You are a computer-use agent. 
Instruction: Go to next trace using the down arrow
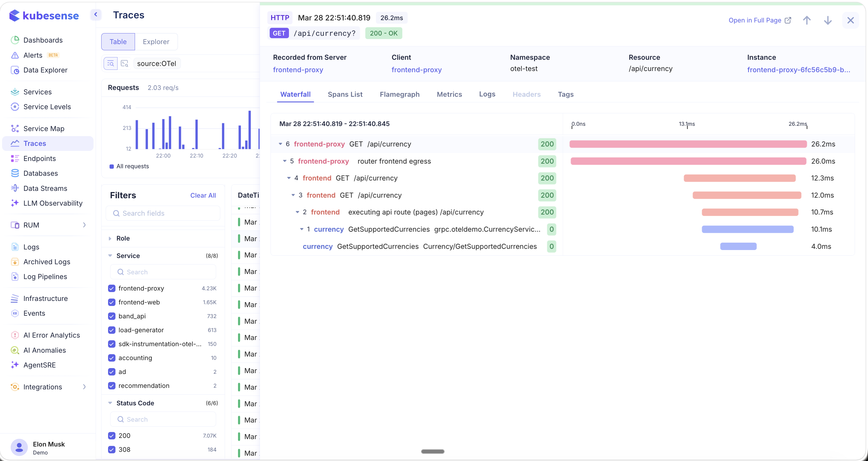pos(827,20)
